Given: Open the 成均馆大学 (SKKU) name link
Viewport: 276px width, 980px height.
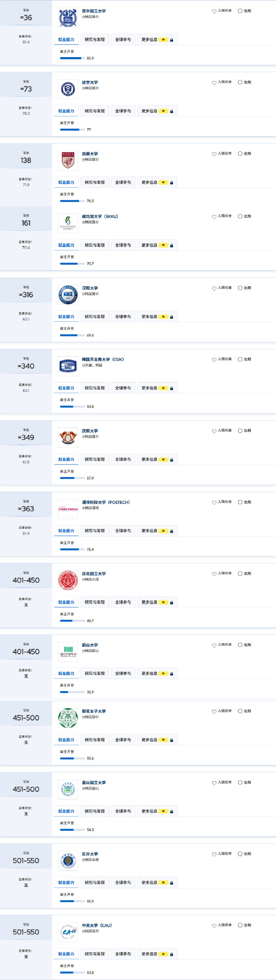Looking at the screenshot, I should coord(100,216).
